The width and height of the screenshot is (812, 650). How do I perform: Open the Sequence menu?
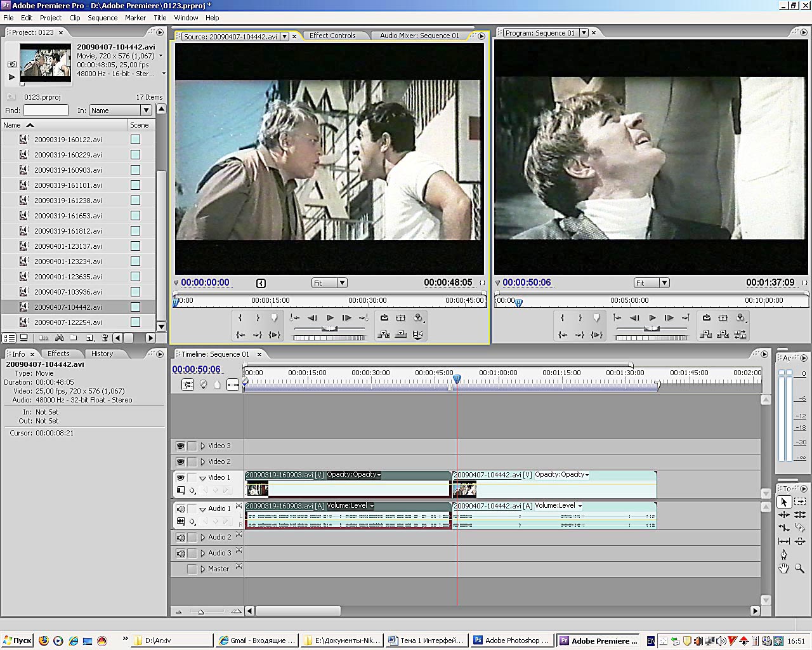(x=102, y=18)
